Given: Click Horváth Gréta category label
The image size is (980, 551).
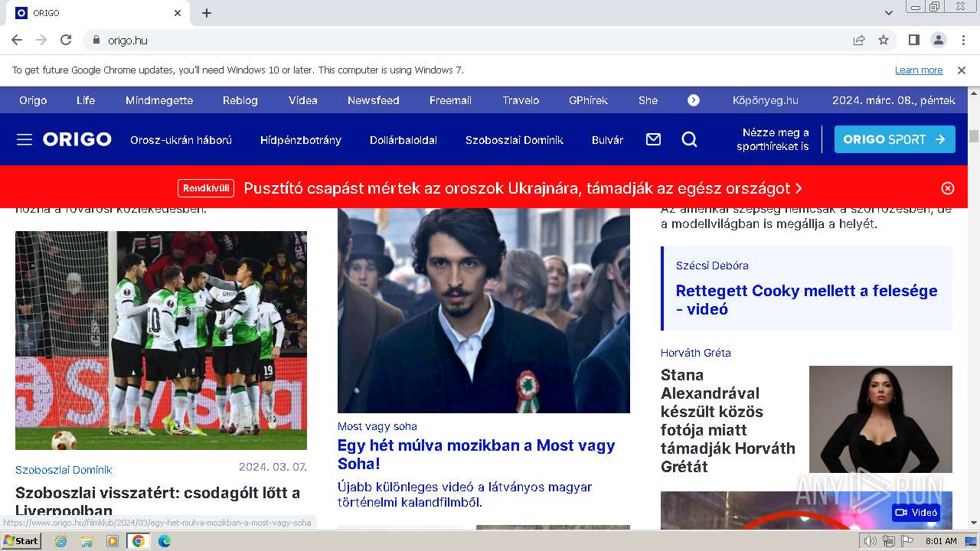Looking at the screenshot, I should (x=696, y=353).
